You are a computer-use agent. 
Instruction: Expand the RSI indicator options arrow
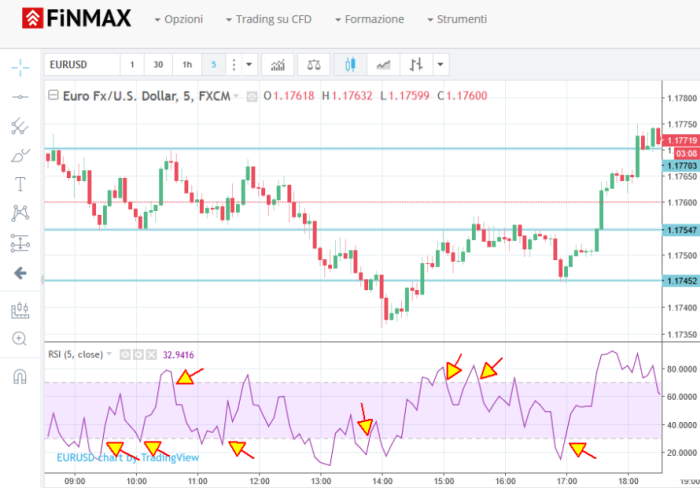(x=109, y=354)
